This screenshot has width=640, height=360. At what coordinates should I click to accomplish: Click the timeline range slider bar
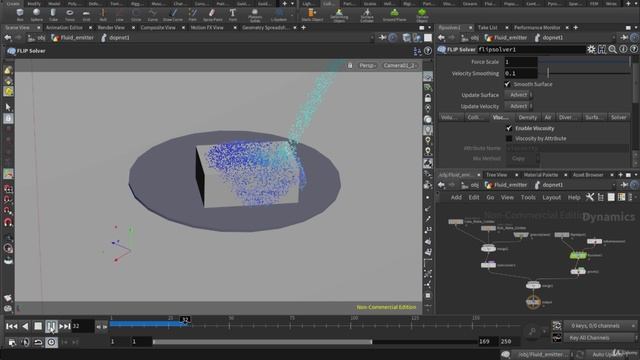(x=262, y=342)
